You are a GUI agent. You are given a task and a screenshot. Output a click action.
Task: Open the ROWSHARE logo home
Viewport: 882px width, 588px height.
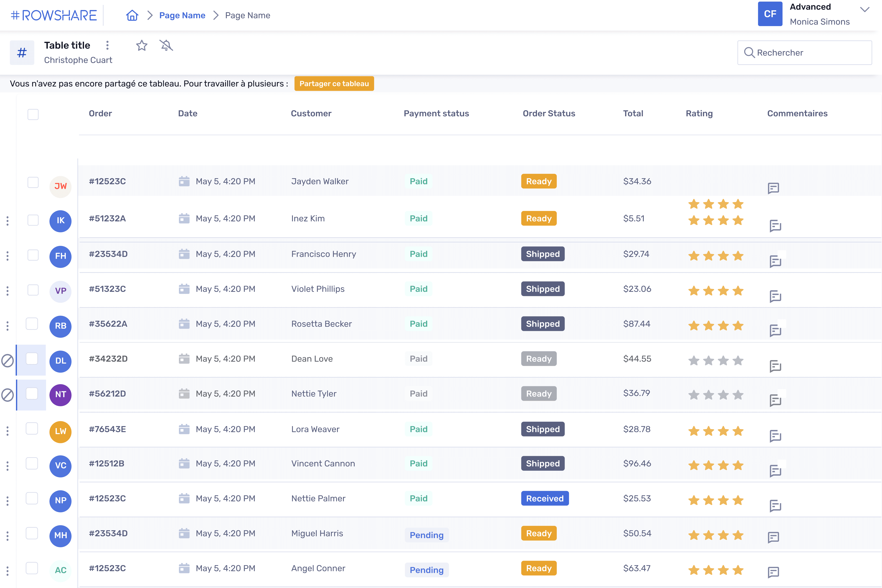point(54,15)
